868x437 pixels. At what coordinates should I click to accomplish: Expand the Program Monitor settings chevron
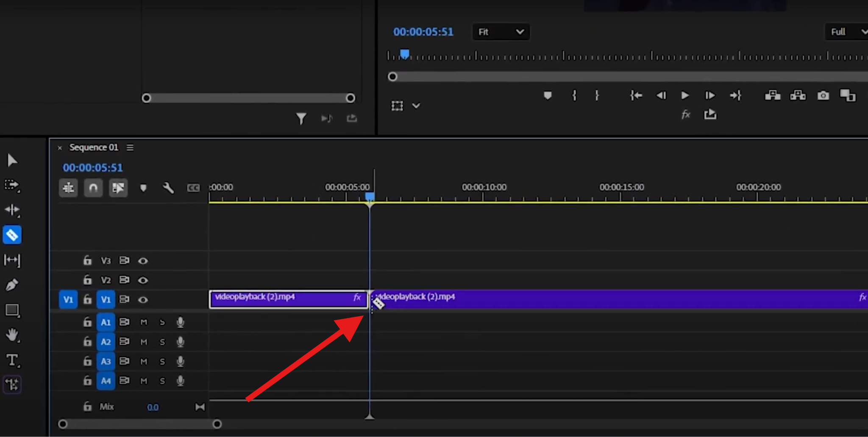click(x=416, y=106)
